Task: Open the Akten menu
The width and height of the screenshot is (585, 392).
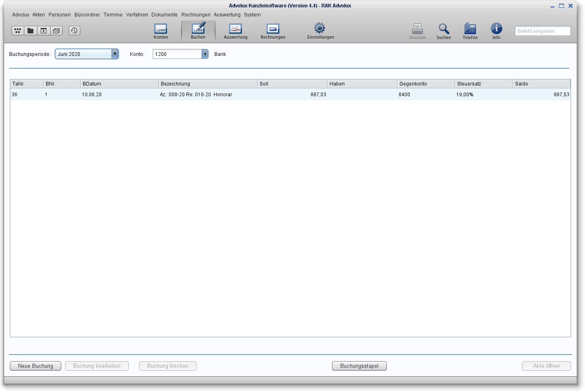Action: [39, 15]
